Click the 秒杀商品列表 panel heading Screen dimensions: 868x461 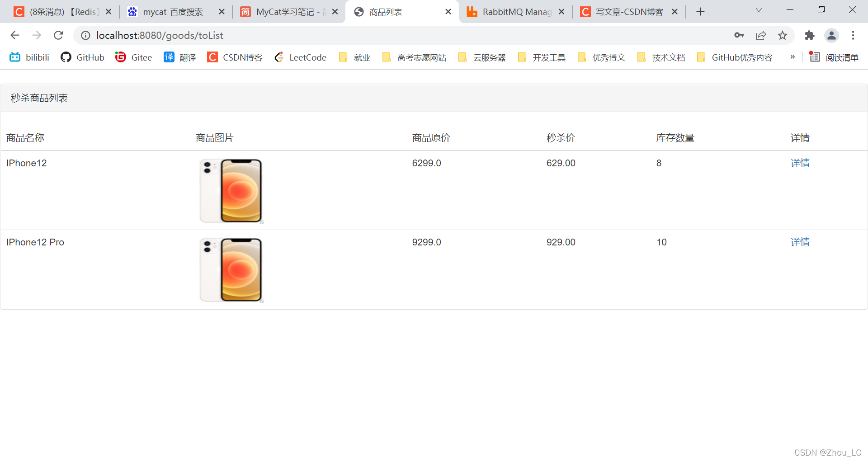39,98
